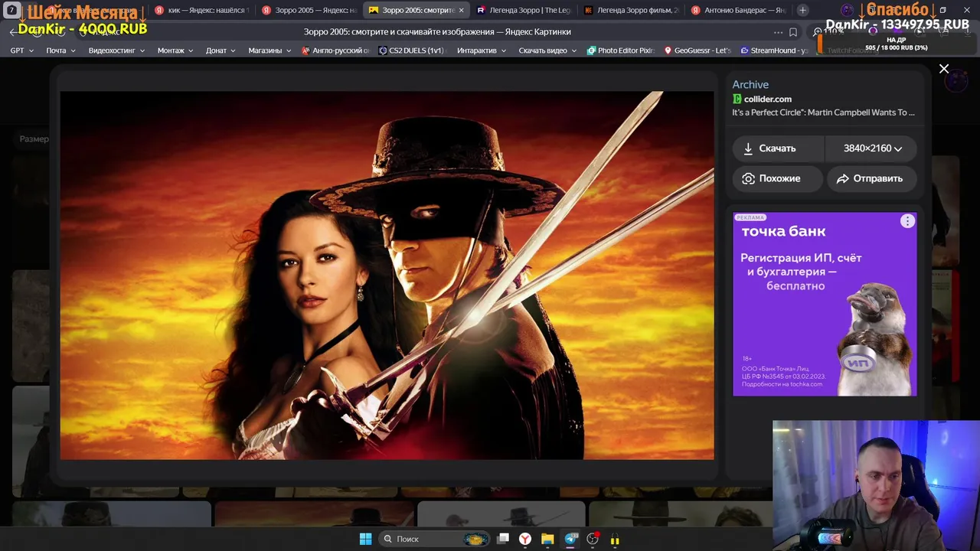980x551 pixels.
Task: Open the collider.com source link
Action: (768, 99)
